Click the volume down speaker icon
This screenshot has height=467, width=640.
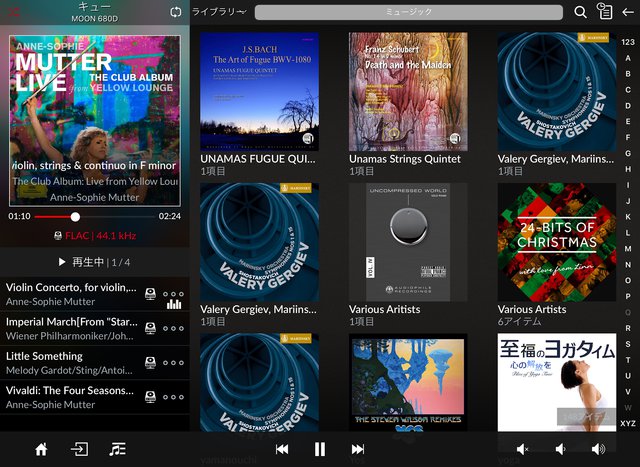coord(560,449)
